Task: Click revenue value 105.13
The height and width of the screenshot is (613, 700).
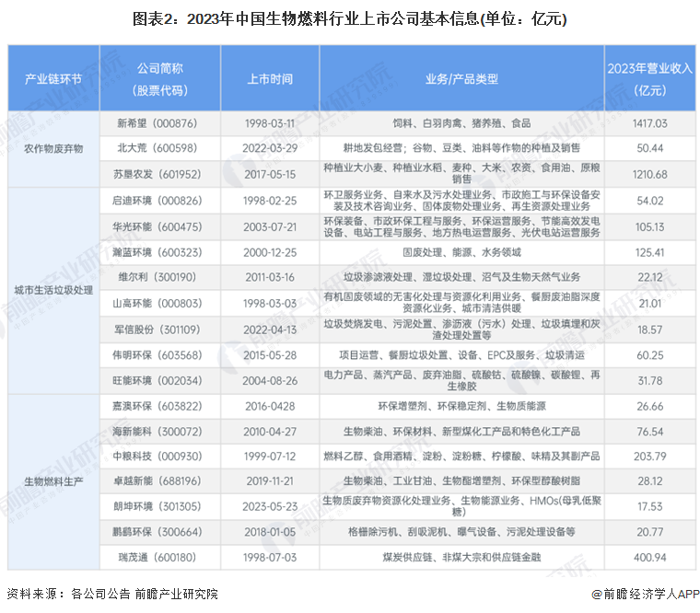Action: [650, 227]
